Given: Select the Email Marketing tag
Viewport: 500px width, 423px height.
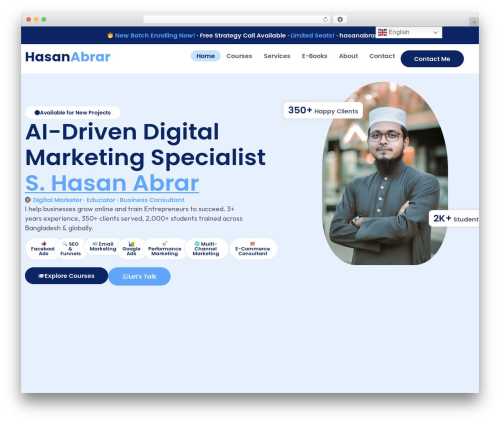Looking at the screenshot, I should point(103,246).
